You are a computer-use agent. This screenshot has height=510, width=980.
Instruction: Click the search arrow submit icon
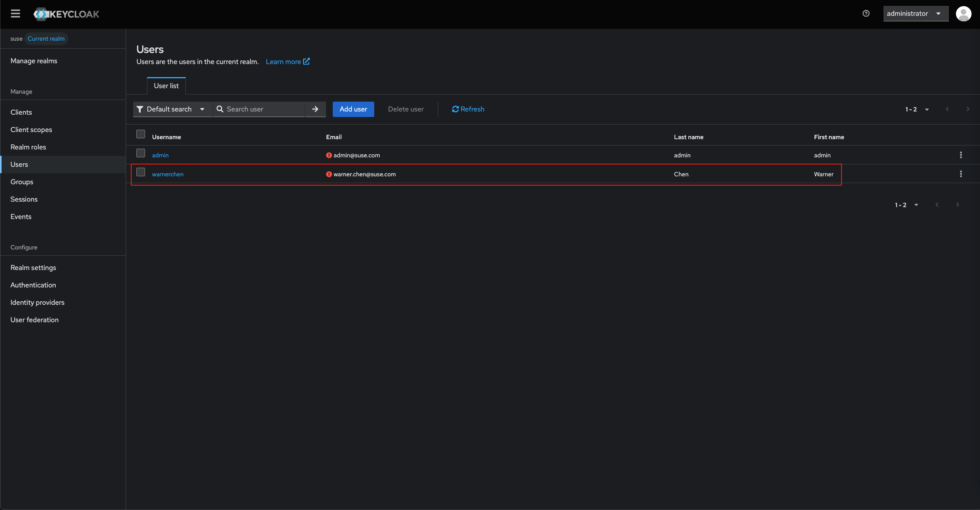[315, 109]
